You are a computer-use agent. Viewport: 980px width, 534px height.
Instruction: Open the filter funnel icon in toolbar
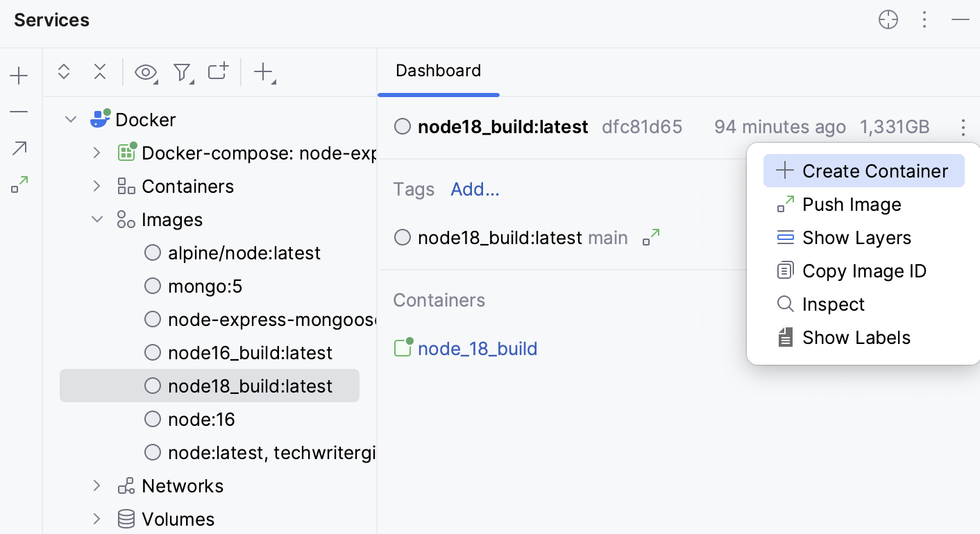[182, 72]
